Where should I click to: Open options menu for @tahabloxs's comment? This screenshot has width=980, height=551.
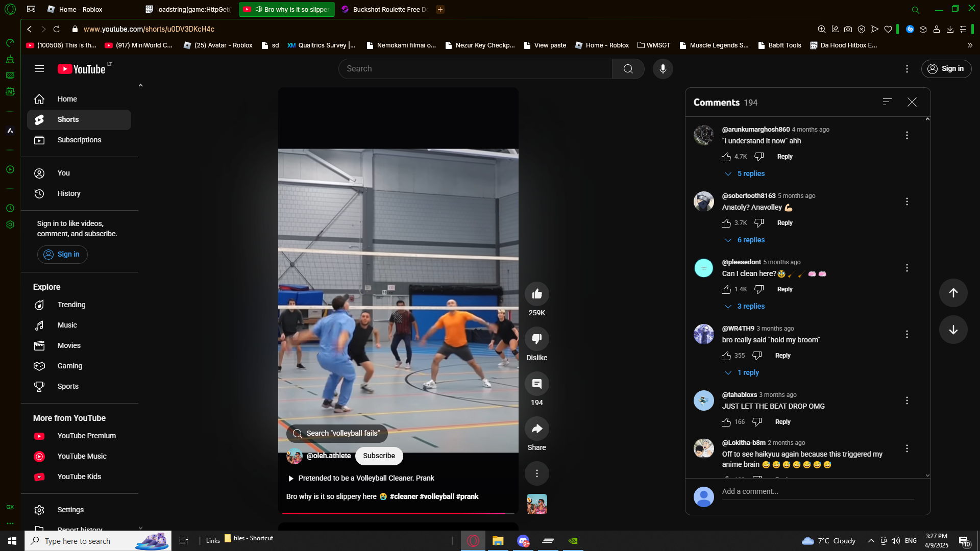tap(906, 400)
